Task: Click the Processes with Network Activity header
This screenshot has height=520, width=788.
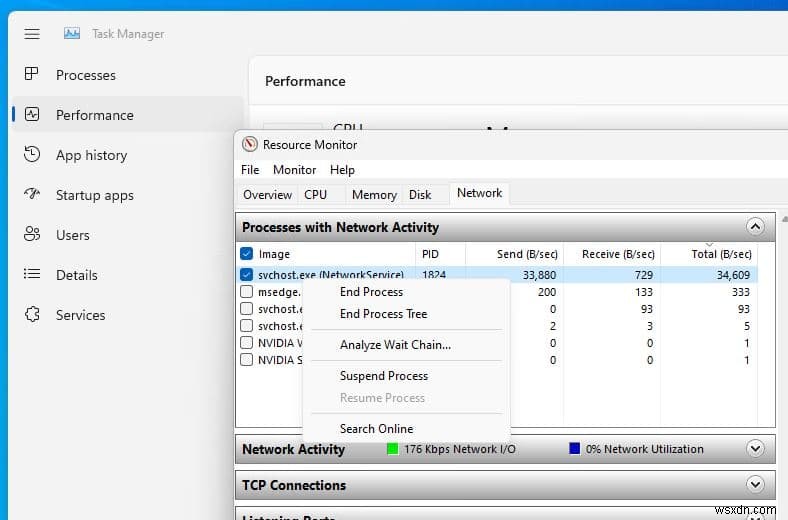Action: 505,227
